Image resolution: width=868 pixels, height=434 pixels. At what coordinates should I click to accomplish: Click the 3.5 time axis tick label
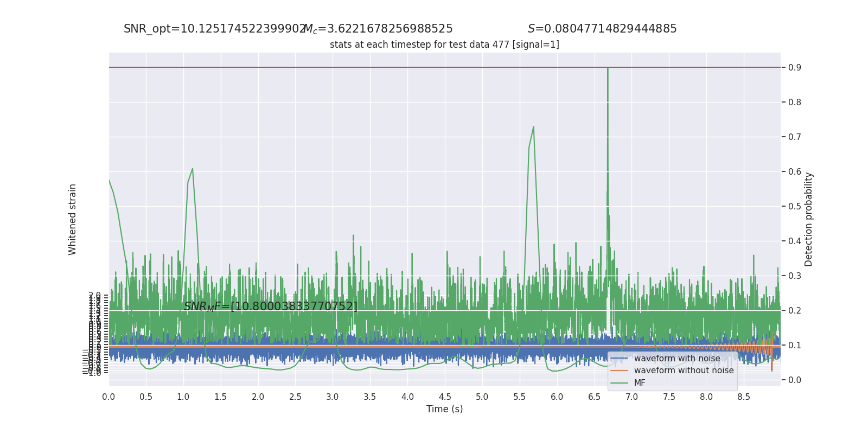370,397
